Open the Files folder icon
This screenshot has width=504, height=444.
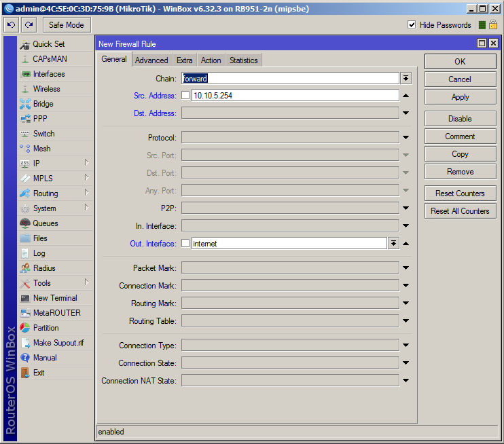coord(24,238)
